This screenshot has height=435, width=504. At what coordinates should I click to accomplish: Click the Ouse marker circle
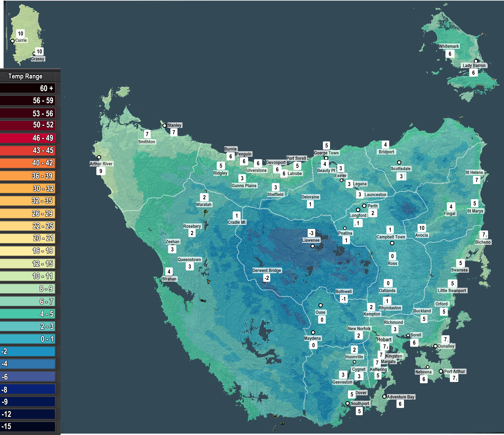click(321, 305)
